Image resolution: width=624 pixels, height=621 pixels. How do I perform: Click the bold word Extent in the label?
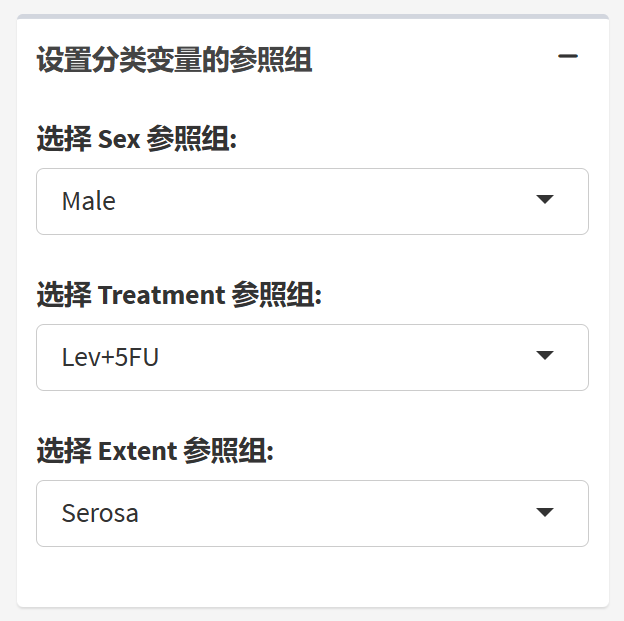(x=137, y=452)
